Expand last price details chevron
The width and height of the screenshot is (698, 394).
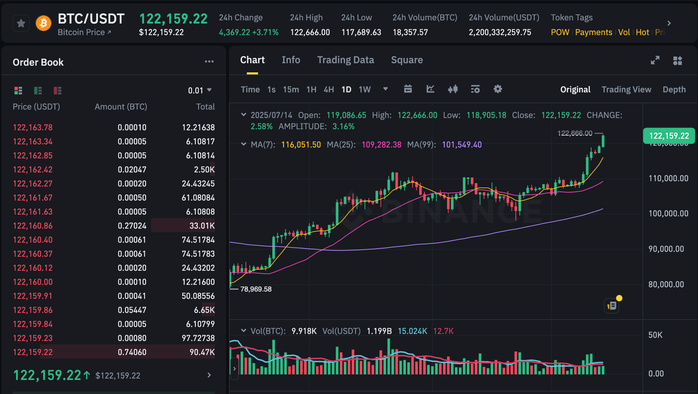(x=209, y=375)
